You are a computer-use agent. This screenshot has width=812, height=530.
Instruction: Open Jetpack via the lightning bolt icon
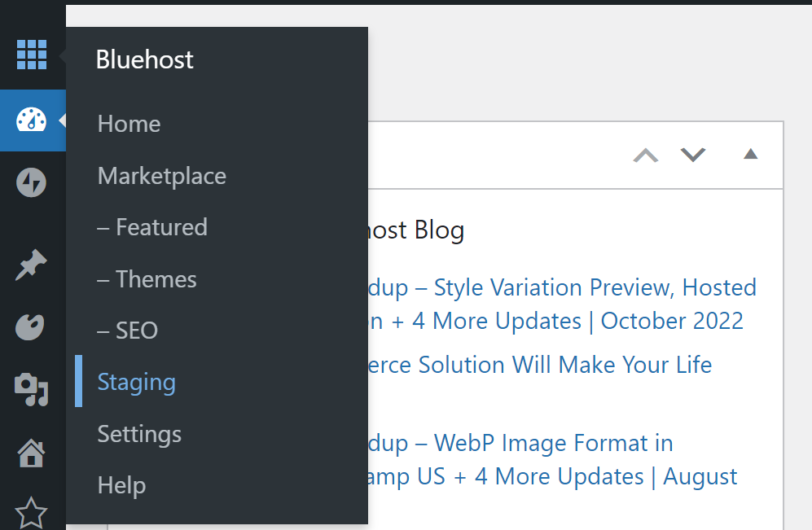point(33,182)
